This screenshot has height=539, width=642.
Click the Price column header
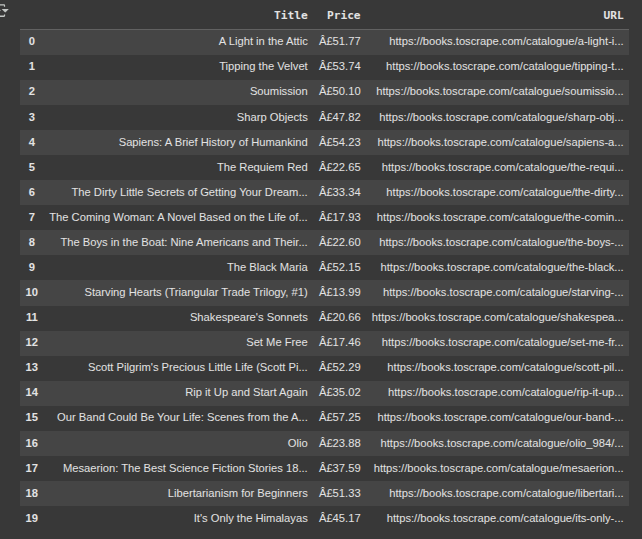coord(344,15)
